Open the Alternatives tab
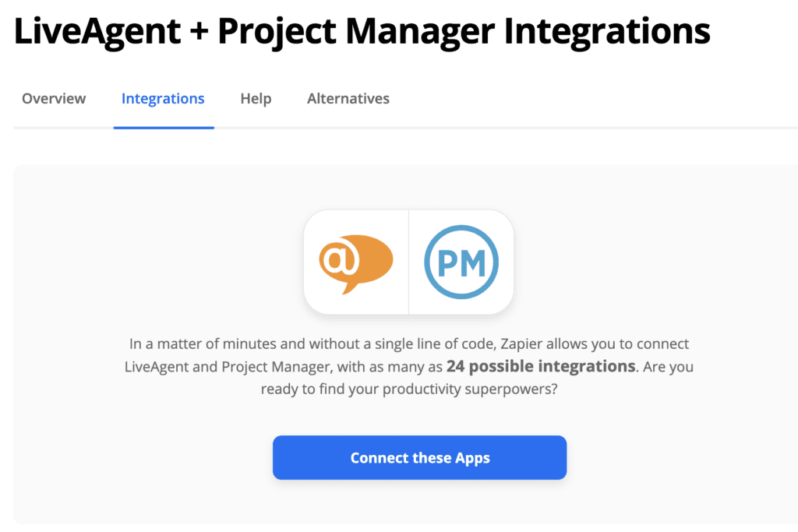798x532 pixels. click(348, 98)
